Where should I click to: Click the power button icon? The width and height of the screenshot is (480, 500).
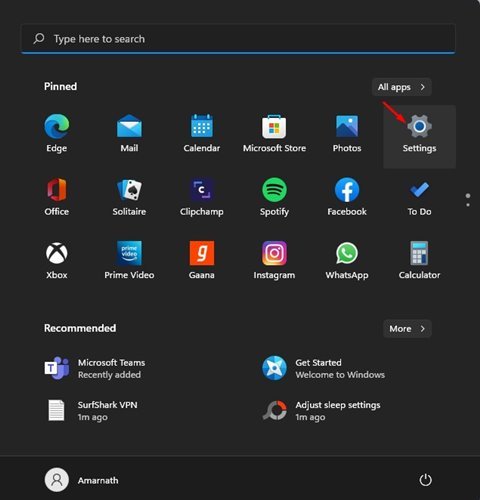(425, 480)
